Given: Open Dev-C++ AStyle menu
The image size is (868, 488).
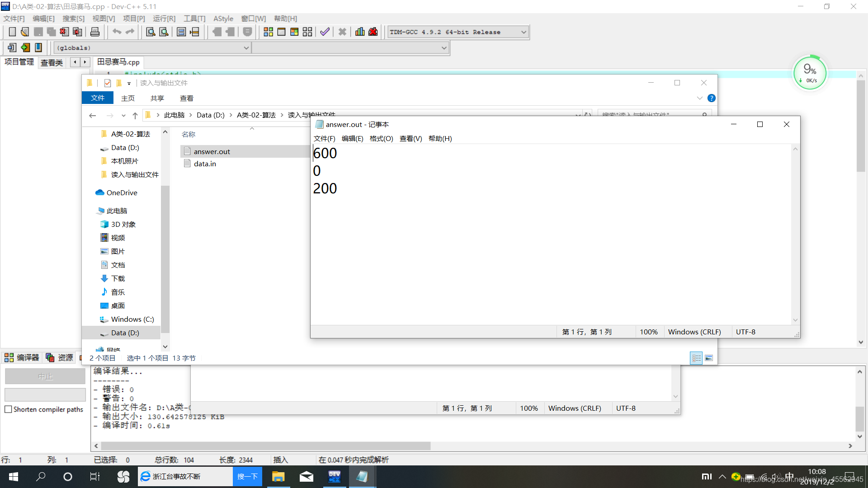Looking at the screenshot, I should 223,19.
